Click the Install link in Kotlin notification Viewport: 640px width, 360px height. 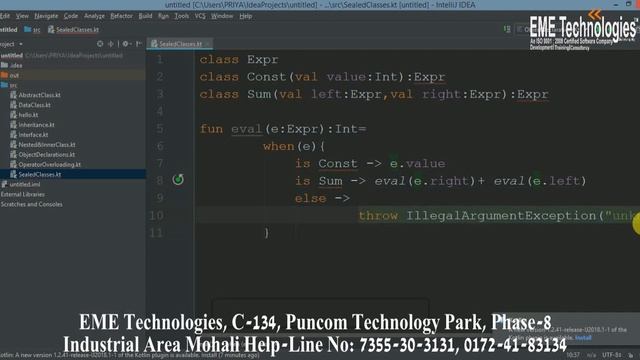tap(583, 338)
